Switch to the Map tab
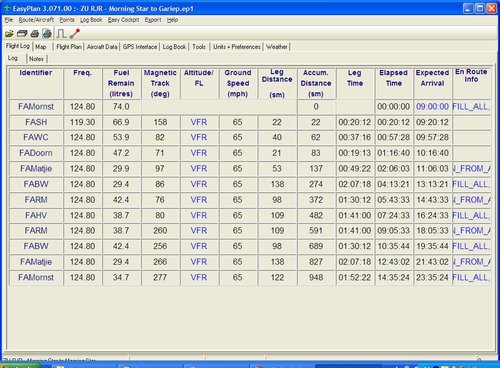Screen dimensions: 500x368 (41, 47)
